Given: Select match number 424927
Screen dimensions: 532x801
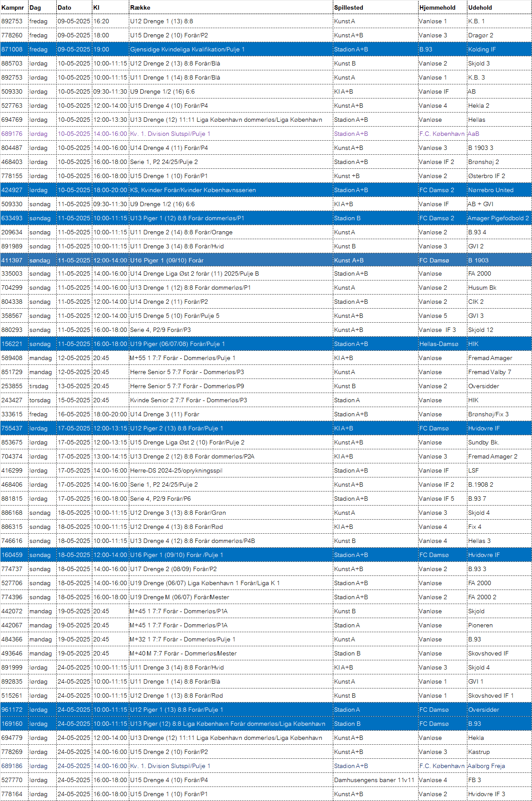Looking at the screenshot, I should pos(12,190).
